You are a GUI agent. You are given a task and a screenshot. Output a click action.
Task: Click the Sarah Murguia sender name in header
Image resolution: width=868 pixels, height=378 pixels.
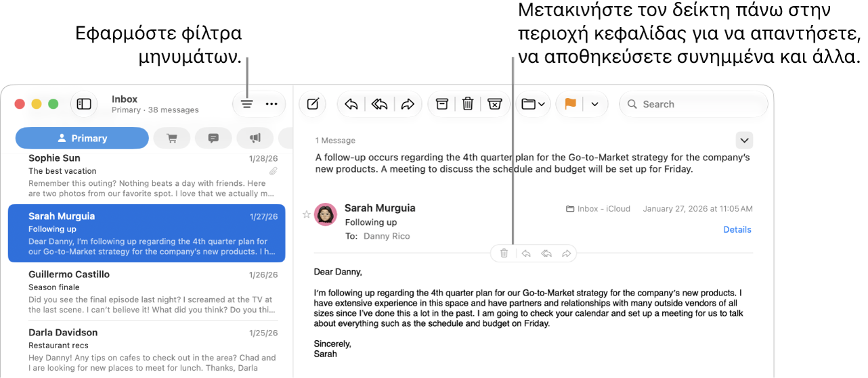tap(380, 208)
